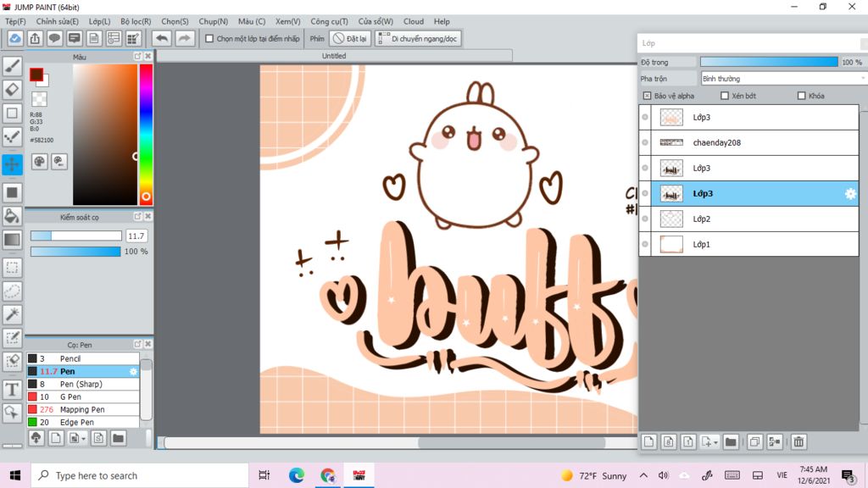Screen dimensions: 868x488
Task: Switch to the Untitled canvas tab
Action: (334, 56)
